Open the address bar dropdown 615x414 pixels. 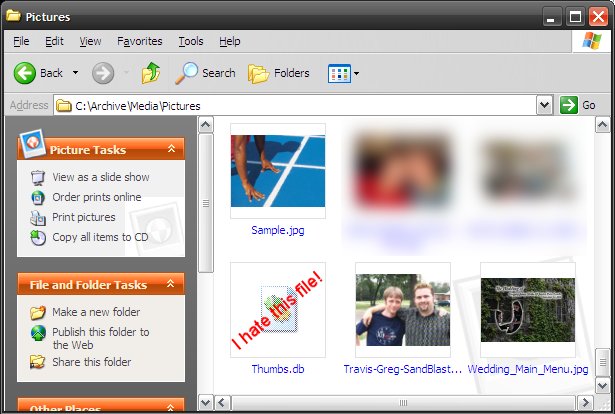click(x=544, y=105)
